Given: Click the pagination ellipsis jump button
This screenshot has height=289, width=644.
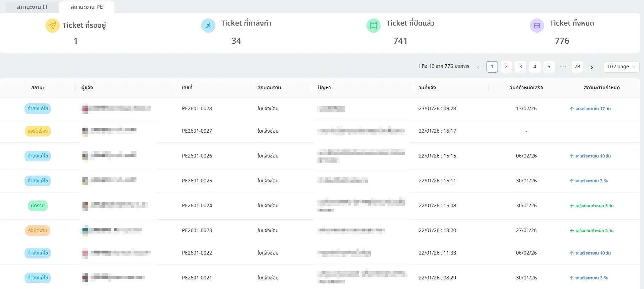Looking at the screenshot, I should coord(563,66).
